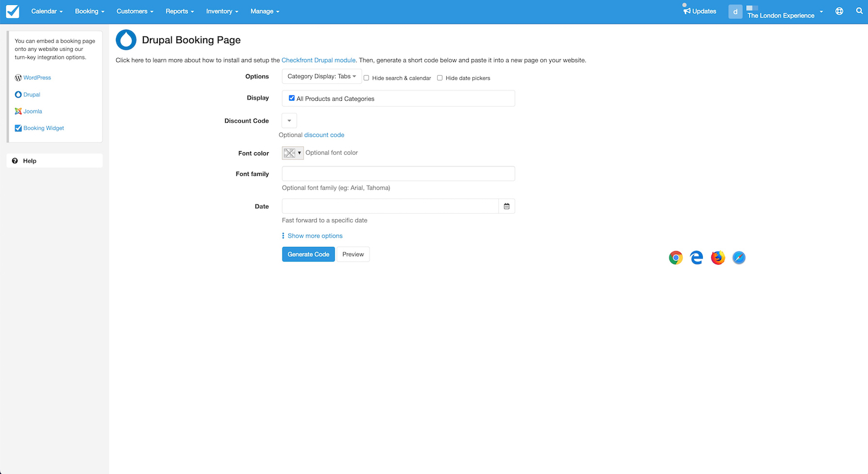Click the Generate Code button
Image resolution: width=868 pixels, height=474 pixels.
click(x=308, y=254)
